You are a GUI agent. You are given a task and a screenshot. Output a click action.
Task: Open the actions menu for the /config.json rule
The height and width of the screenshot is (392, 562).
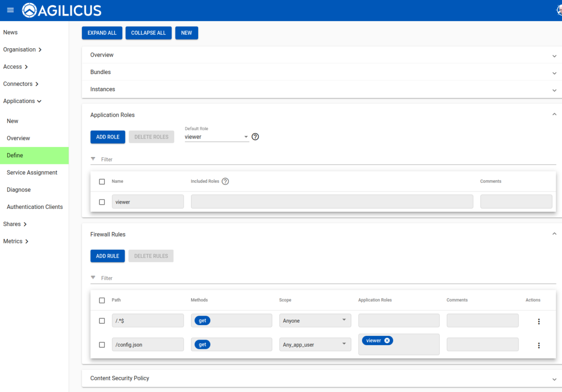pos(539,345)
